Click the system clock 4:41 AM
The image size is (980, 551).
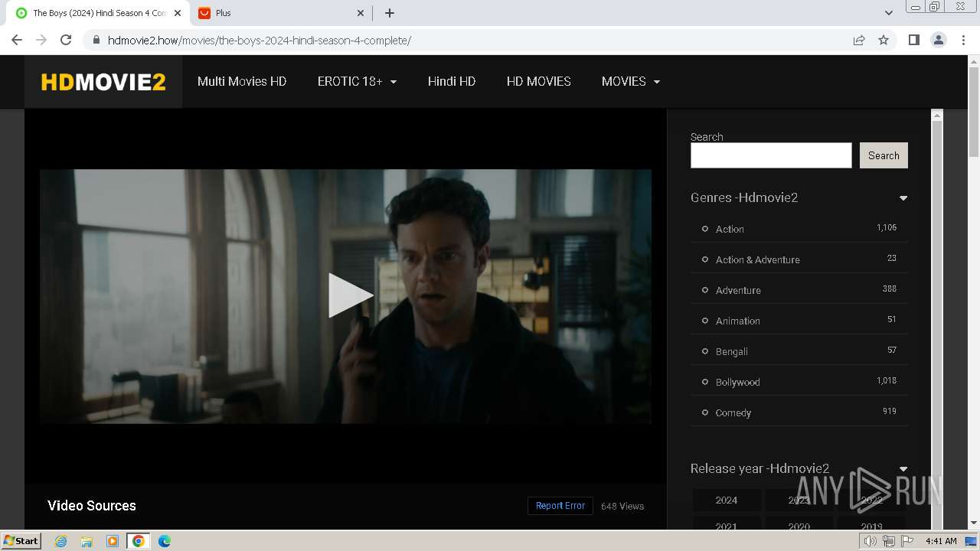[941, 541]
